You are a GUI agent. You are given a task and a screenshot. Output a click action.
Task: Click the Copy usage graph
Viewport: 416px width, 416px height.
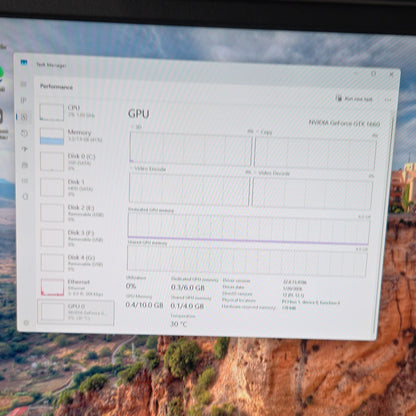[315, 154]
